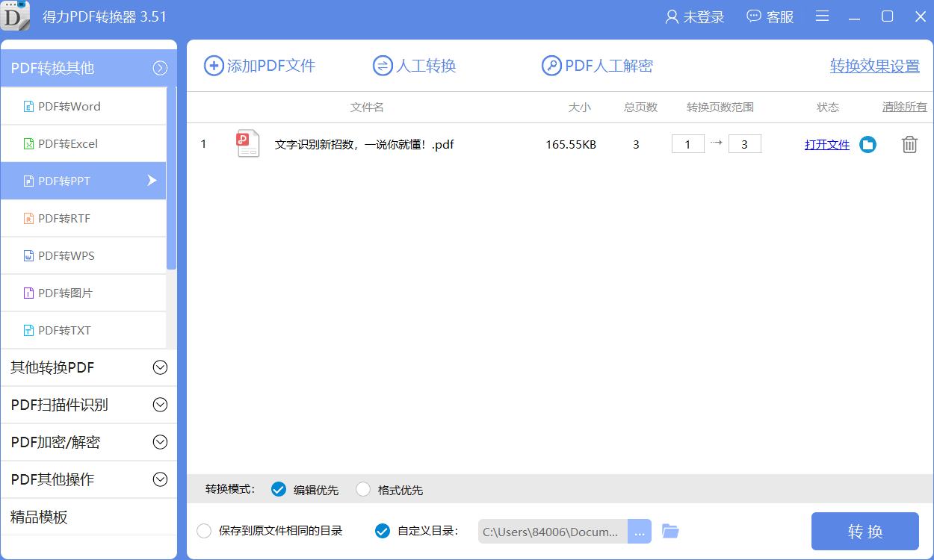Click the output directory path field
Image resolution: width=934 pixels, height=560 pixels.
[x=553, y=532]
